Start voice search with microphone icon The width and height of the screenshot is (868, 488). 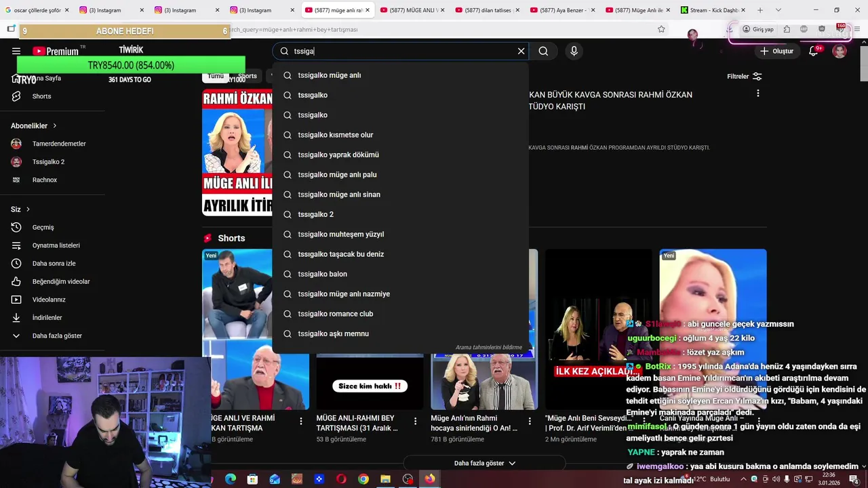(x=574, y=51)
